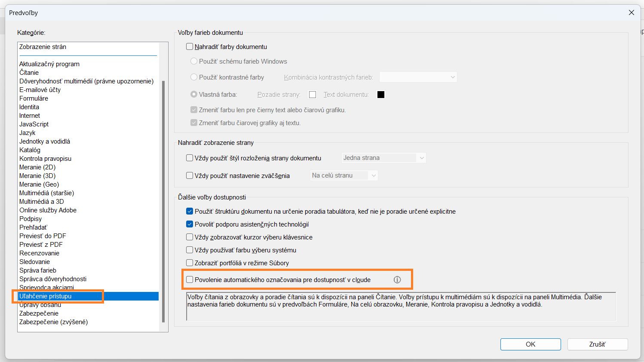This screenshot has height=362, width=644.
Task: Select Multimédiá (staršie) category
Action: (47, 193)
